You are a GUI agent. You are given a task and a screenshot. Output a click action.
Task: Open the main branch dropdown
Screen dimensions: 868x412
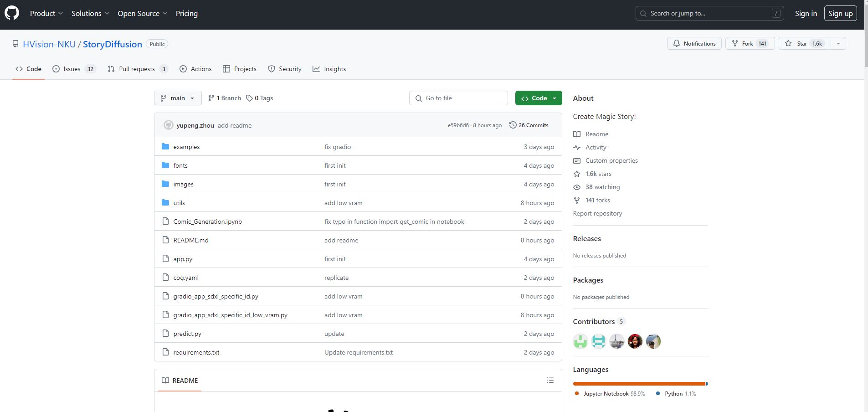178,98
